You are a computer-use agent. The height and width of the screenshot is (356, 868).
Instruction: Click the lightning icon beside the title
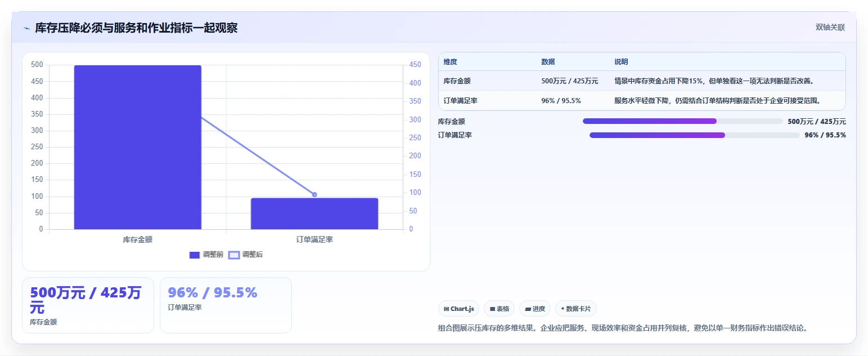(26, 28)
